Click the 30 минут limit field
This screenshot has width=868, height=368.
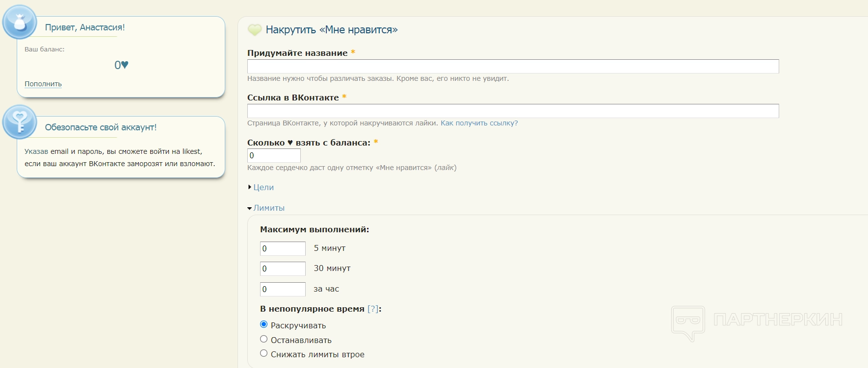click(x=283, y=269)
